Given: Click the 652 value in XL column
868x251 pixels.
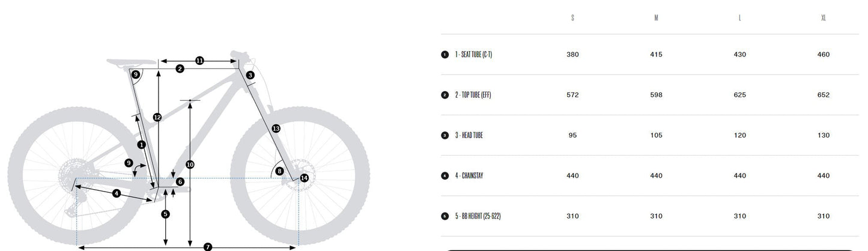Looking at the screenshot, I should click(824, 95).
